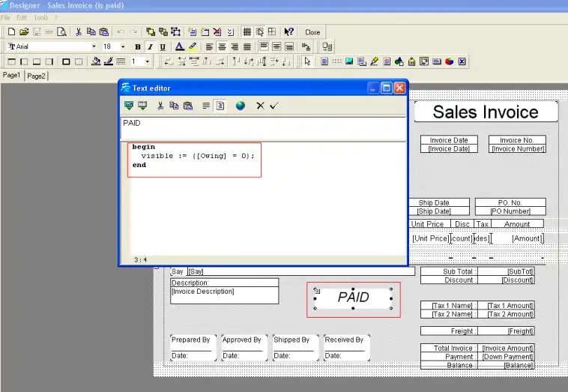The width and height of the screenshot is (568, 392).
Task: Choose the select objects arrow tool
Action: [307, 61]
